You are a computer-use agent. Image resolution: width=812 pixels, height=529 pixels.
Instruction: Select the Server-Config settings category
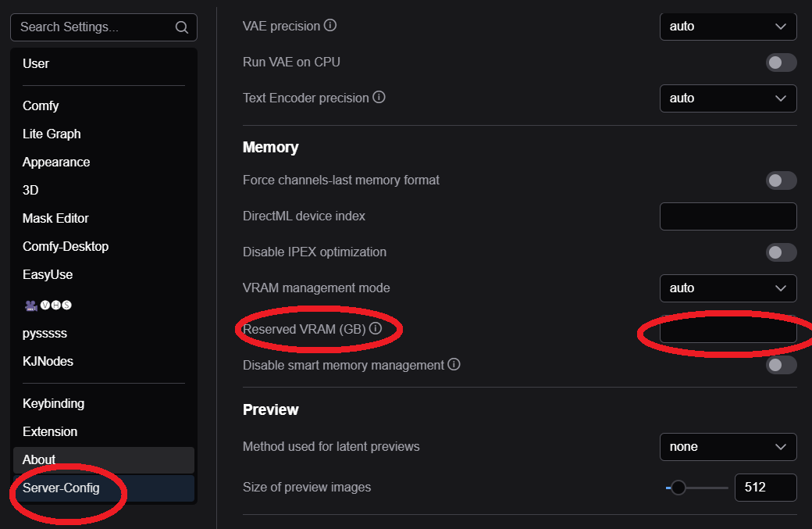62,488
